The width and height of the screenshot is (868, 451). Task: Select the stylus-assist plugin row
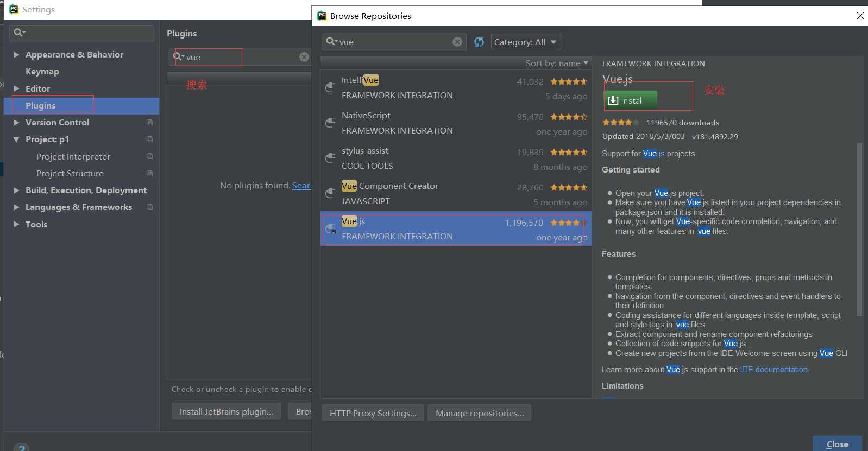click(x=456, y=158)
